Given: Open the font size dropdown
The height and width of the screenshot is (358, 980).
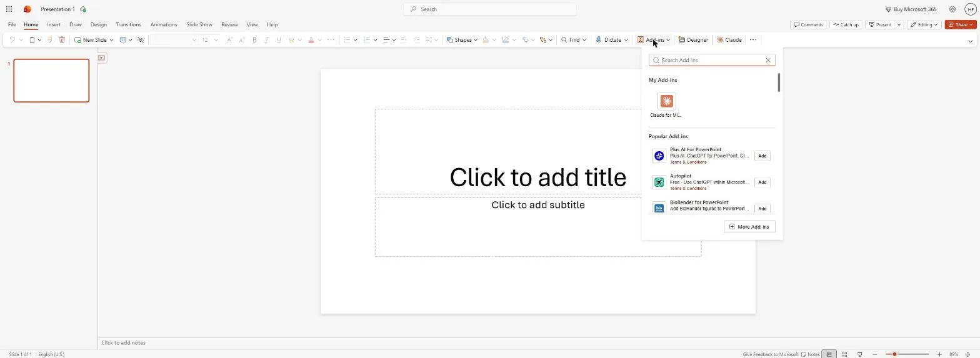Looking at the screenshot, I should pos(216,40).
